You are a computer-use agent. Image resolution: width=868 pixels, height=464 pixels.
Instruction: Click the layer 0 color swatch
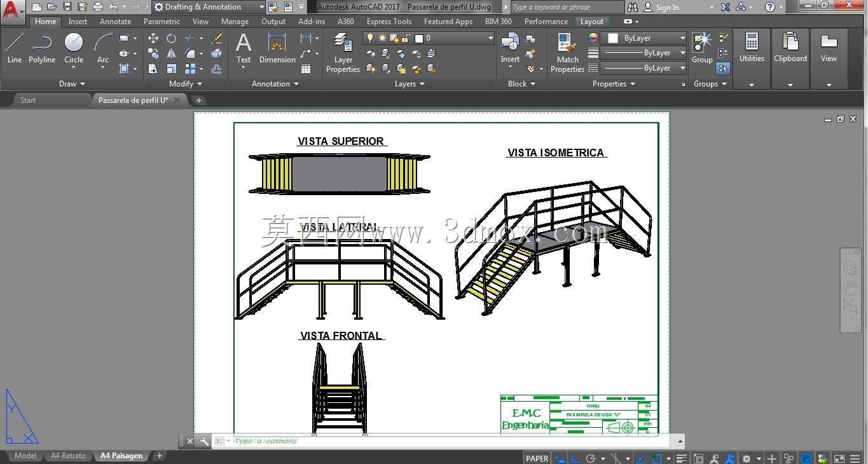point(419,38)
